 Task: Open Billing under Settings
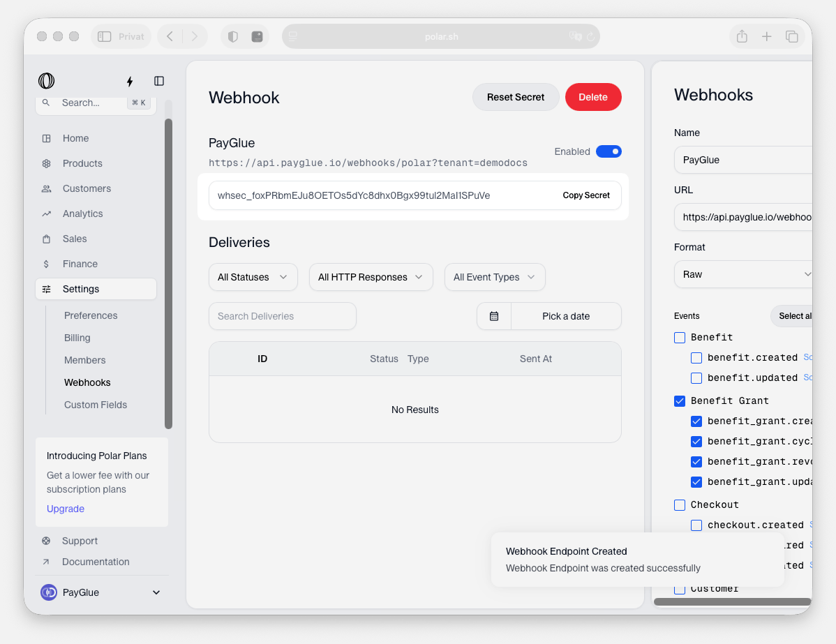77,338
